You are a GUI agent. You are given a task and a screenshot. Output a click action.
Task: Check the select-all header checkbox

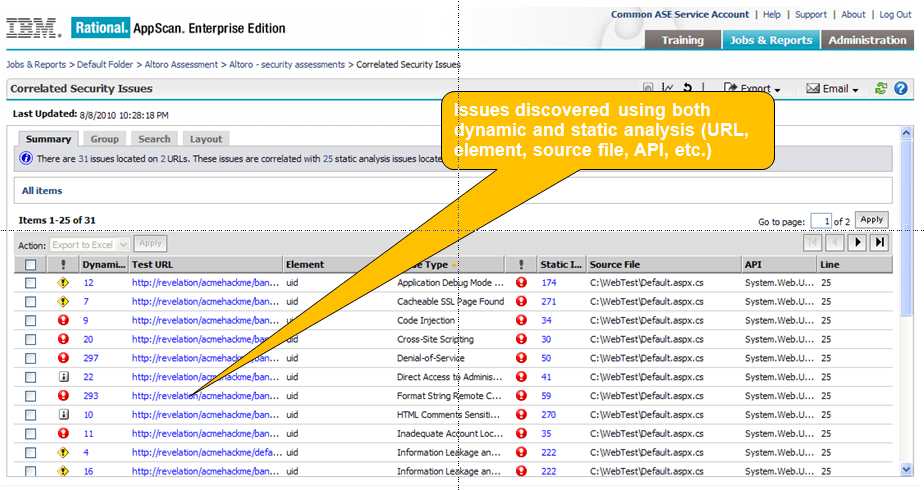pos(30,265)
